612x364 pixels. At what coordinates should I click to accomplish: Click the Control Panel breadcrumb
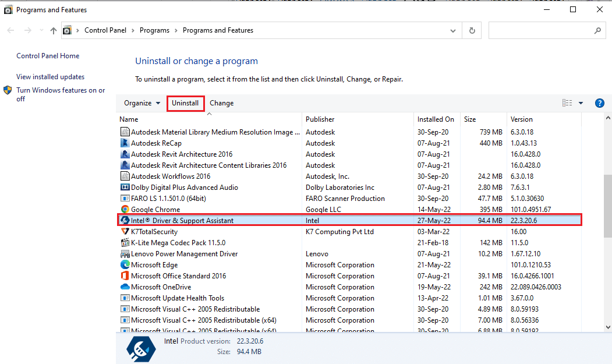point(105,30)
